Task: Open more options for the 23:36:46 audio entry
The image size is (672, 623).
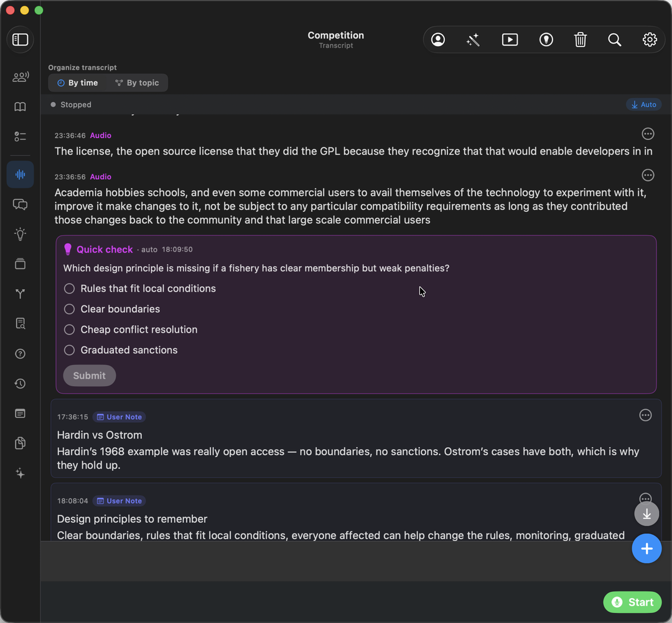Action: tap(648, 134)
